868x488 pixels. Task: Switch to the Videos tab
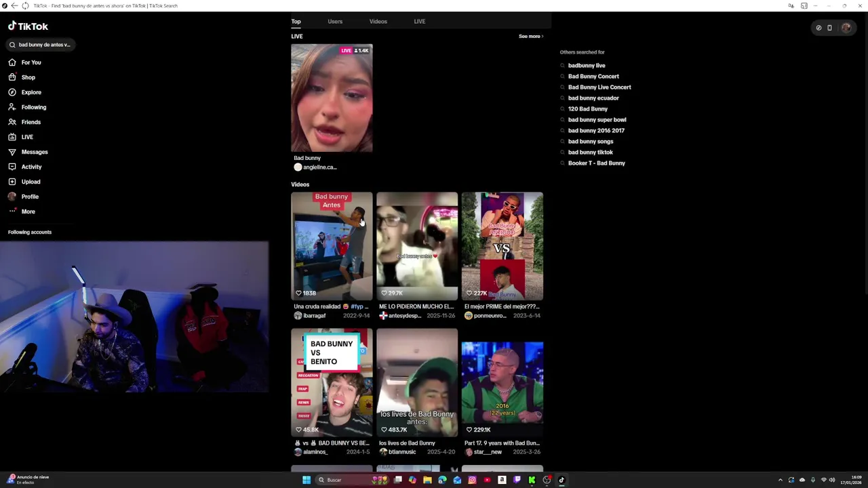(378, 22)
